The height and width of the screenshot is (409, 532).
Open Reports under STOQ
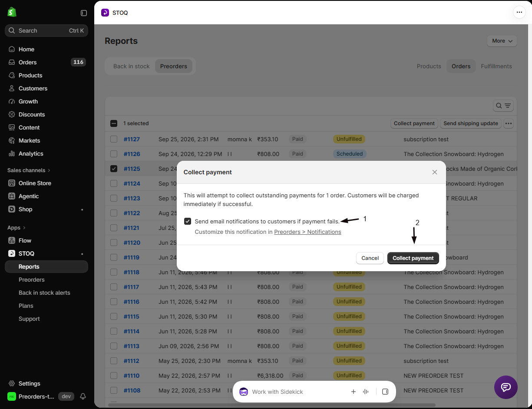[x=46, y=266]
